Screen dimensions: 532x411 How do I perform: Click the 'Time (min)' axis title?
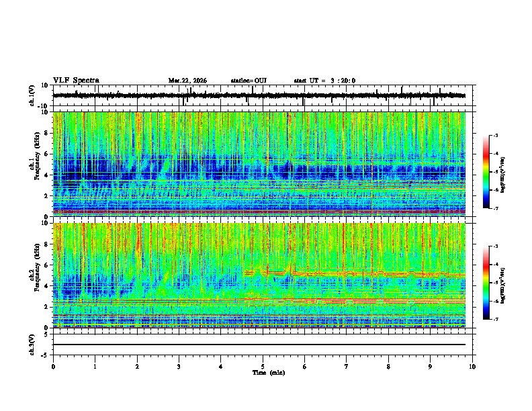pos(269,373)
